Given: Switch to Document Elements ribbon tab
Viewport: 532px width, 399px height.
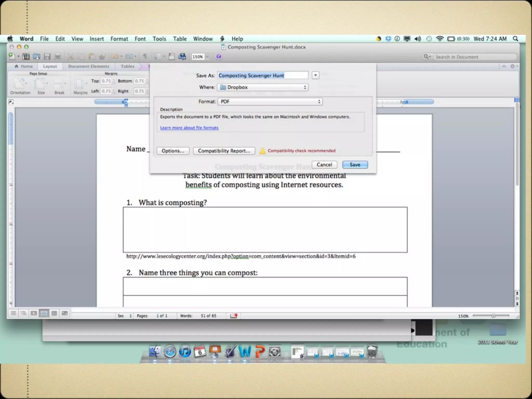Looking at the screenshot, I should tap(89, 66).
